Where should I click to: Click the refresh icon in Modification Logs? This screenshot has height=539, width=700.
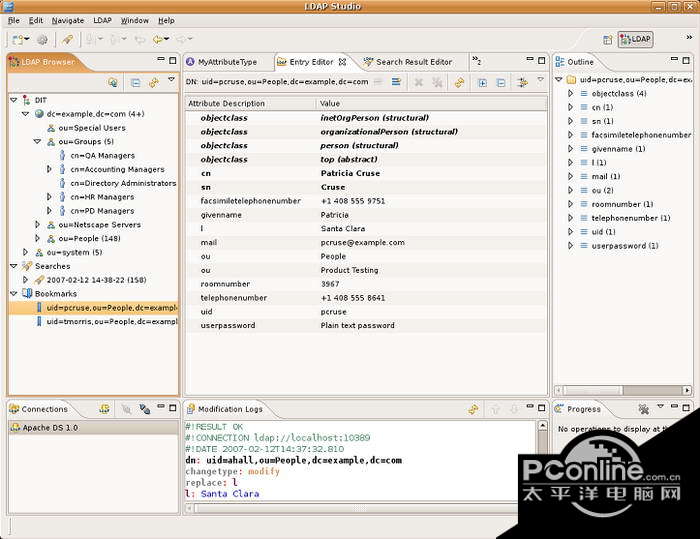473,409
